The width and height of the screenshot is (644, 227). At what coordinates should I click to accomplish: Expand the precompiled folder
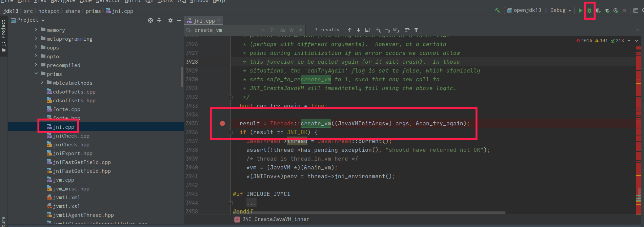[36, 65]
